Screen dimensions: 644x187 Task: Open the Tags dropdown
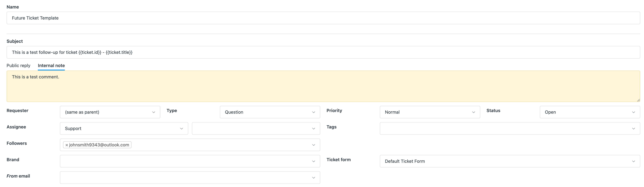click(x=510, y=128)
